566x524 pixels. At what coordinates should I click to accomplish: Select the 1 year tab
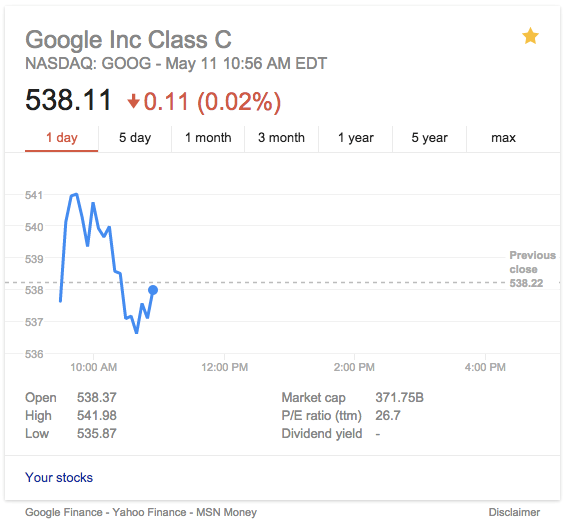(x=356, y=138)
